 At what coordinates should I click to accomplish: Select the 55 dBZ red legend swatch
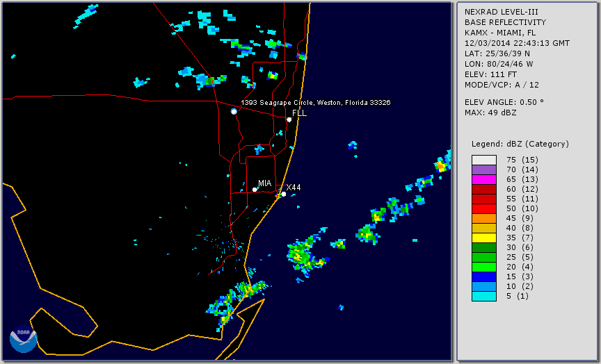pyautogui.click(x=484, y=199)
